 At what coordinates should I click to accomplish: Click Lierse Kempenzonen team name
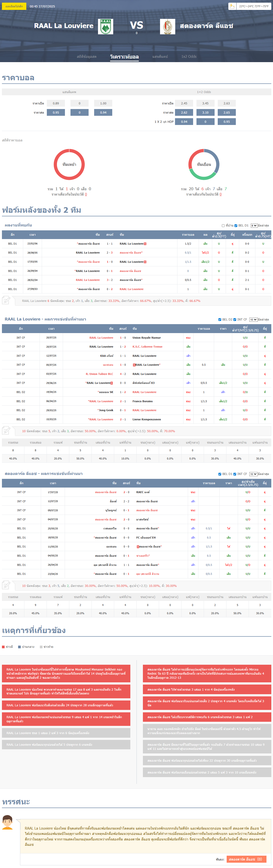[x=147, y=420]
